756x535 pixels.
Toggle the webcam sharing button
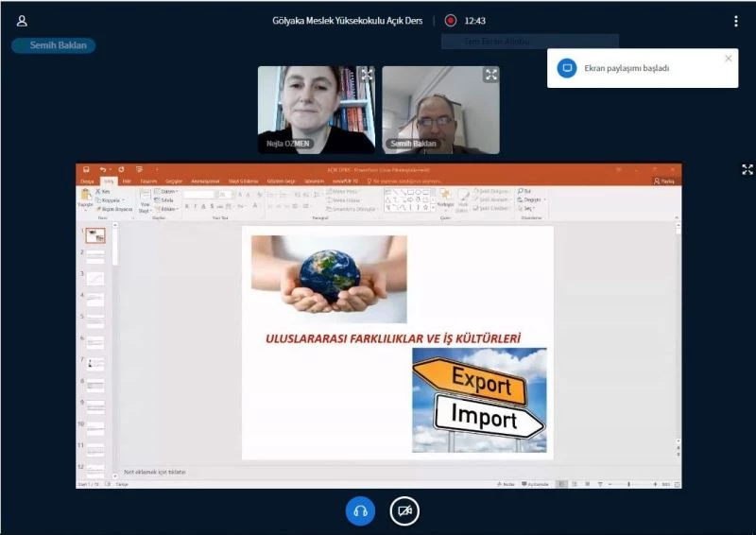pos(404,511)
